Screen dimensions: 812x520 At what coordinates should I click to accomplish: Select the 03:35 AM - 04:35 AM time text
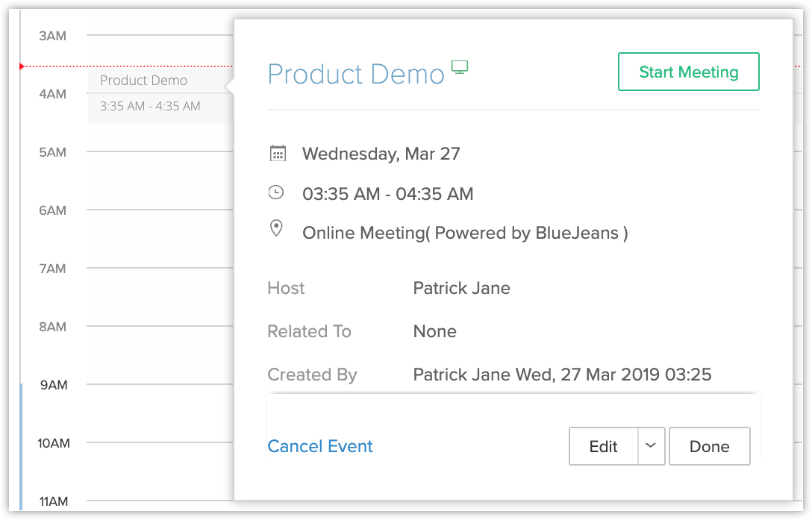[x=388, y=194]
